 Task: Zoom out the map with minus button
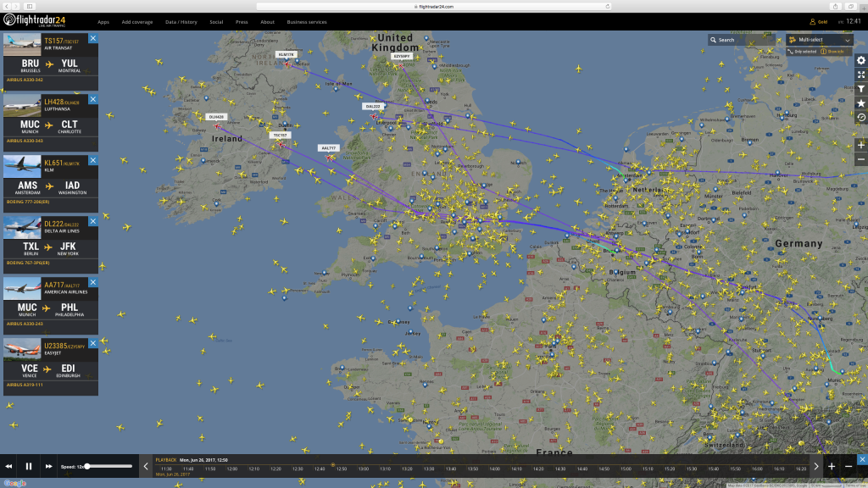tap(861, 159)
